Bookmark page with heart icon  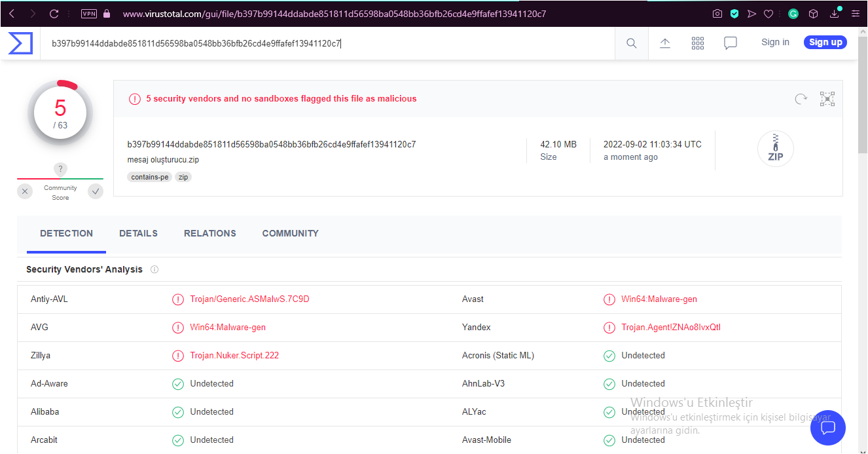point(769,13)
